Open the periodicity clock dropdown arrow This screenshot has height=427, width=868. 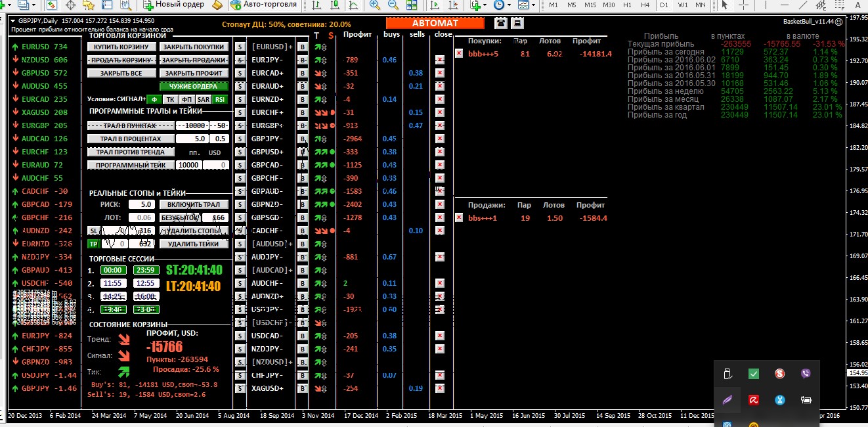coord(509,5)
